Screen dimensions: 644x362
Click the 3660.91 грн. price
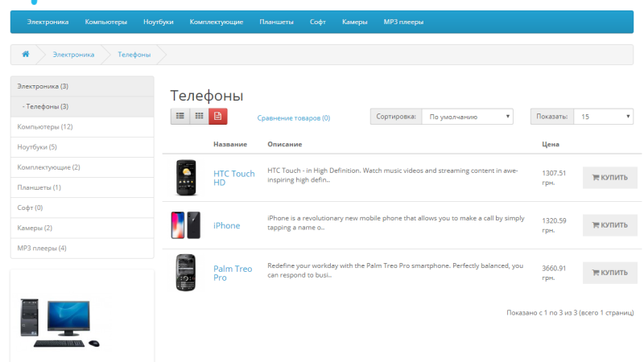tap(554, 273)
